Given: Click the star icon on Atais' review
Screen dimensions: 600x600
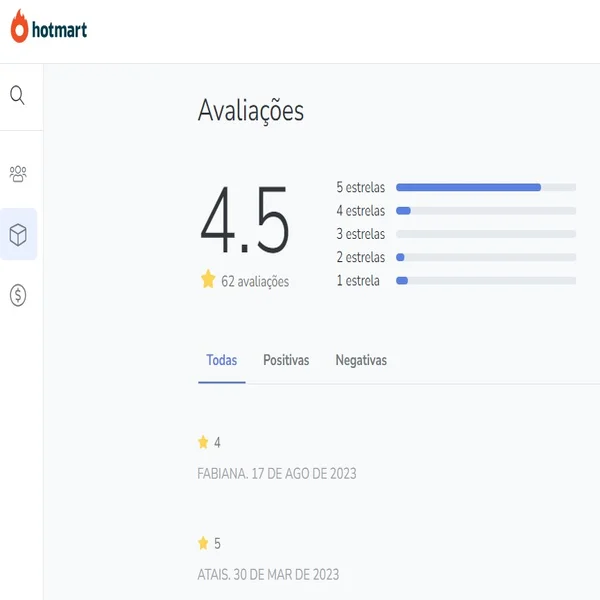Looking at the screenshot, I should tap(203, 543).
